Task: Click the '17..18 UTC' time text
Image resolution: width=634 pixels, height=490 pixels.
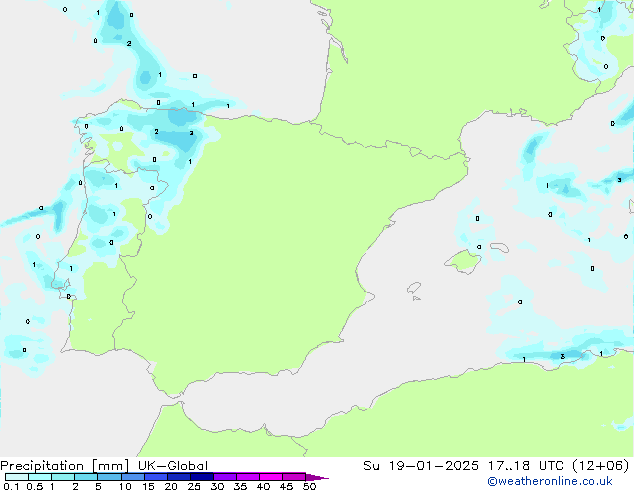Action: pos(525,466)
